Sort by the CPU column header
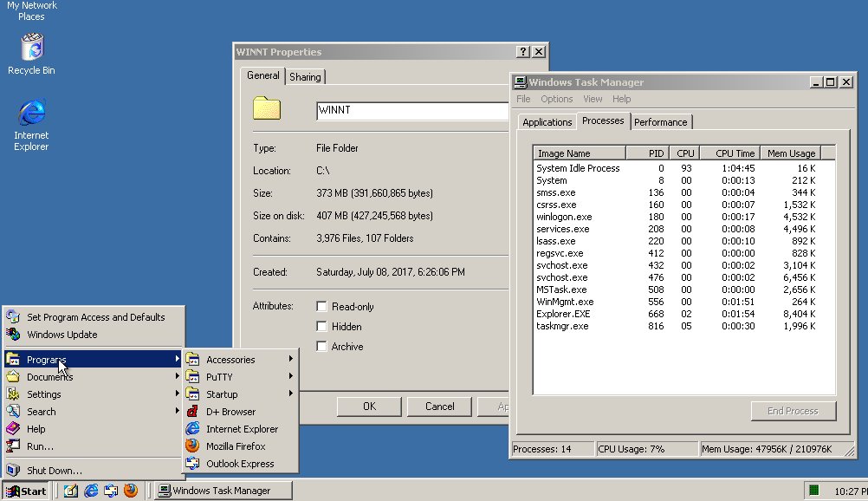 coord(684,153)
